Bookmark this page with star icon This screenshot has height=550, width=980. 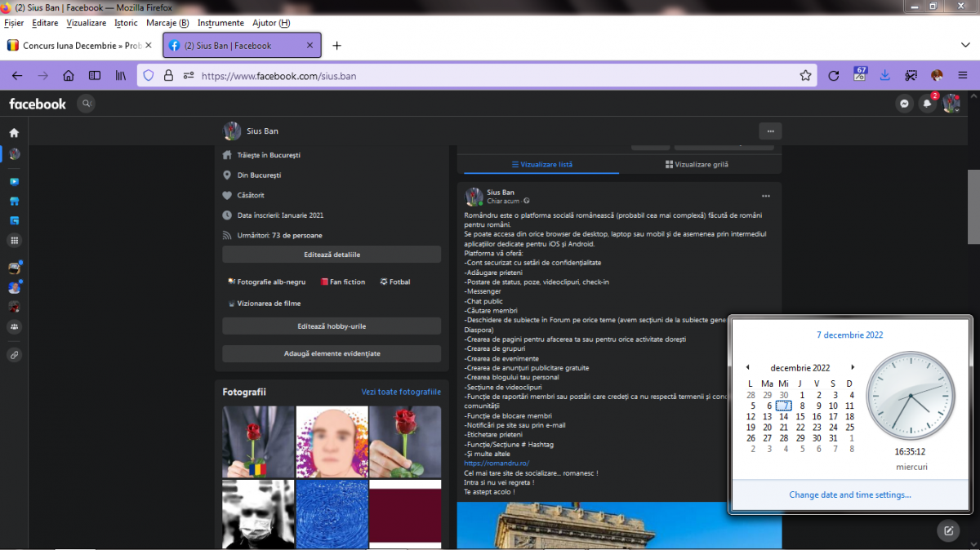(x=805, y=76)
